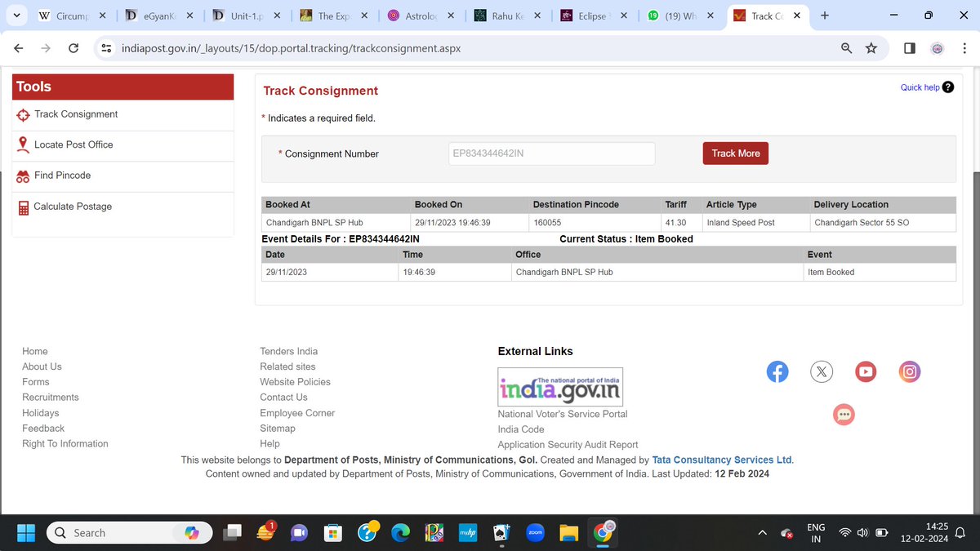
Task: Open the india.gov.in national portal banner
Action: (x=560, y=386)
